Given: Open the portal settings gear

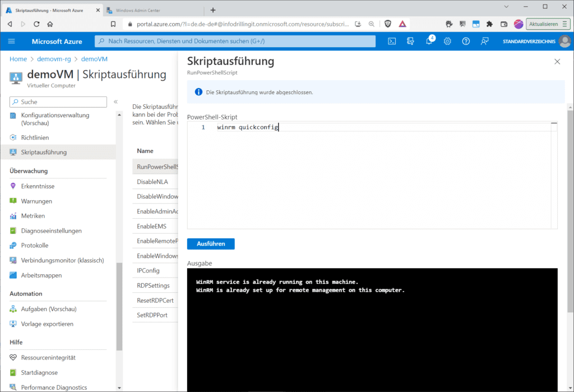Looking at the screenshot, I should click(447, 41).
